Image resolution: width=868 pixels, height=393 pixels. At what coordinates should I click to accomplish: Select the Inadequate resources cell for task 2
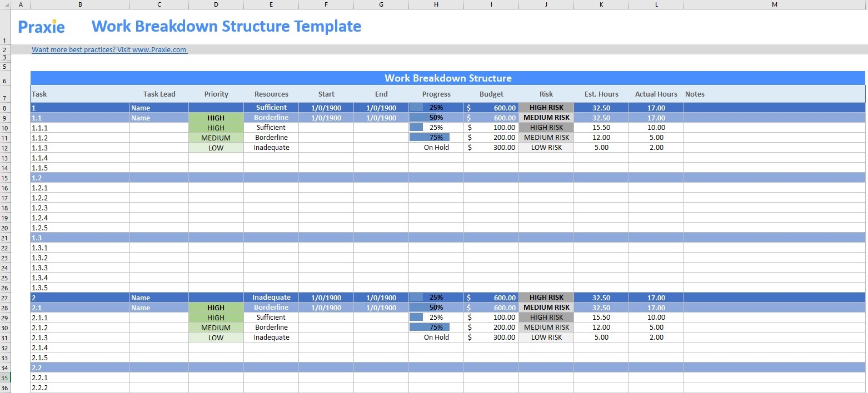271,298
